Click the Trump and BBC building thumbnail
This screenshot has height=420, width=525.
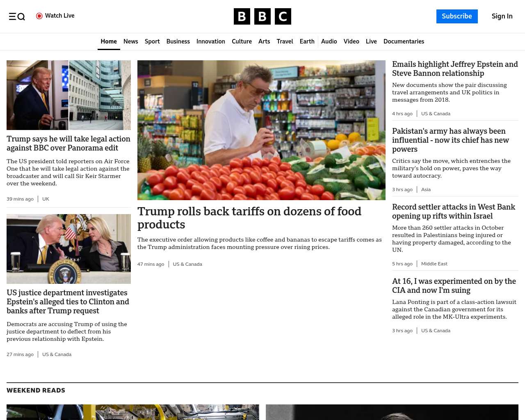pyautogui.click(x=68, y=95)
